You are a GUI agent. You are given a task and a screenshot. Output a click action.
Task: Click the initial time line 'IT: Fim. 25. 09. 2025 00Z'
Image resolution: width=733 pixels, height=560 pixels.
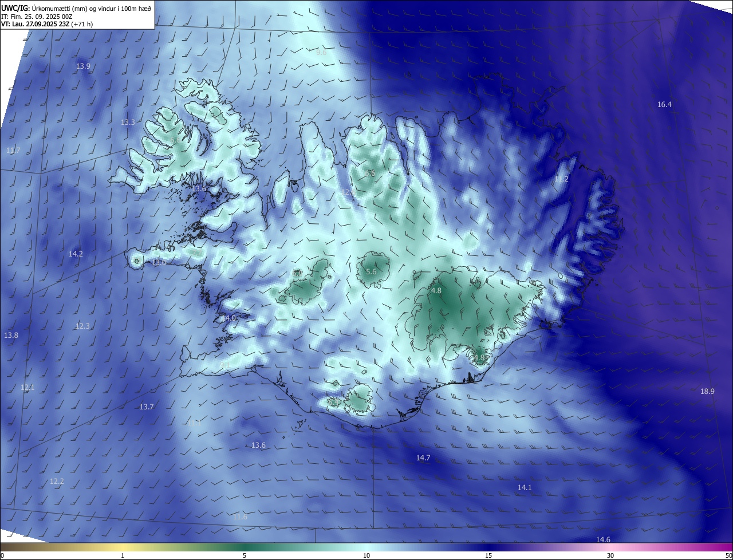(x=37, y=16)
